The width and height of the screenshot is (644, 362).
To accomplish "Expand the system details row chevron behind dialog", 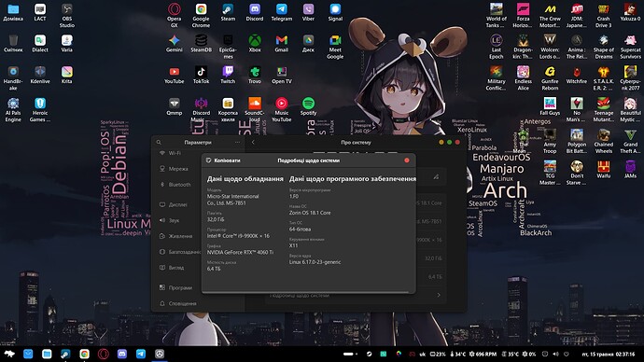I will (439, 295).
